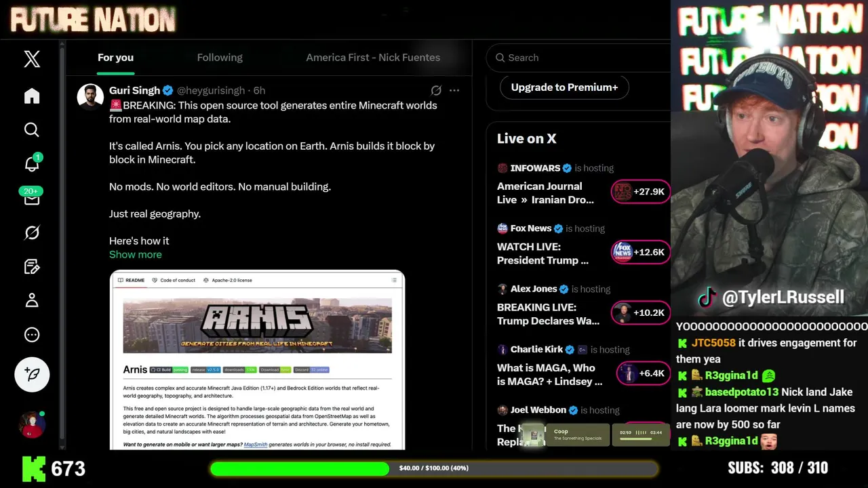Open WATCH LIVE: President Trump broadcast title

coord(542,253)
